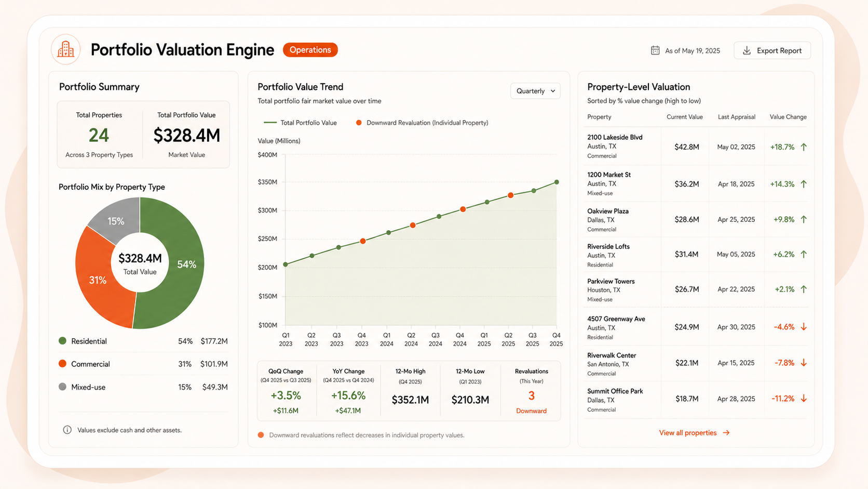Click the green Residential legend dot
The height and width of the screenshot is (489, 868).
coord(62,341)
